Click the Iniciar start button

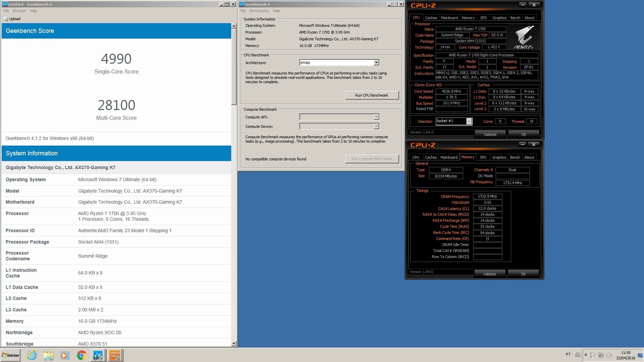pyautogui.click(x=10, y=355)
